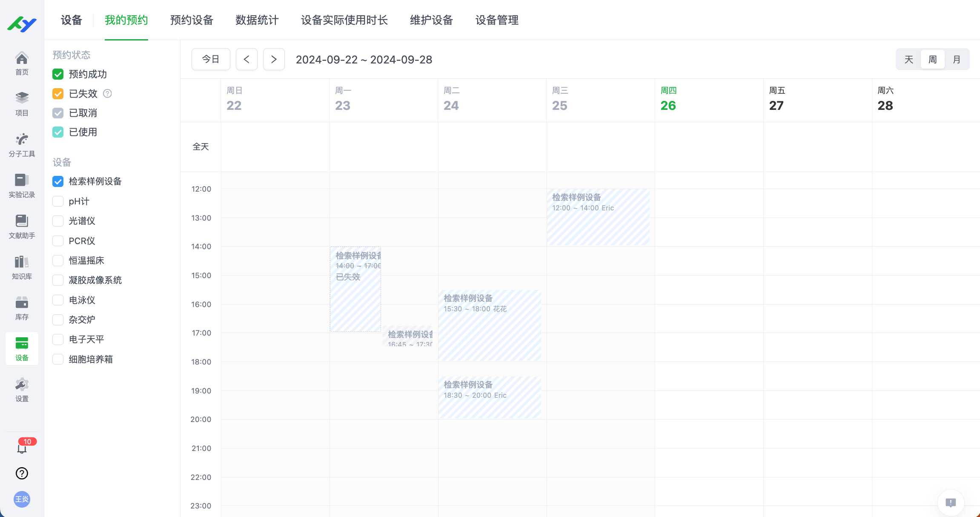
Task: Toggle the 已取消 status checkbox
Action: 58,113
